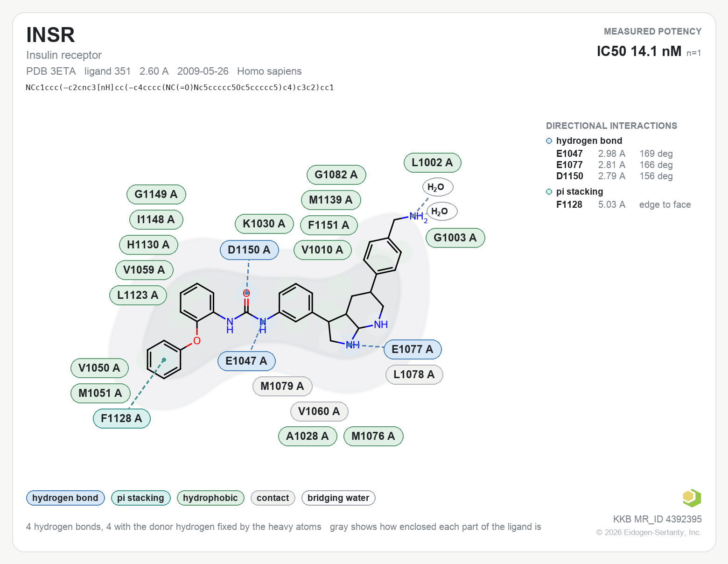This screenshot has height=564, width=728.
Task: Click residue label H1130 A
Action: [x=148, y=245]
